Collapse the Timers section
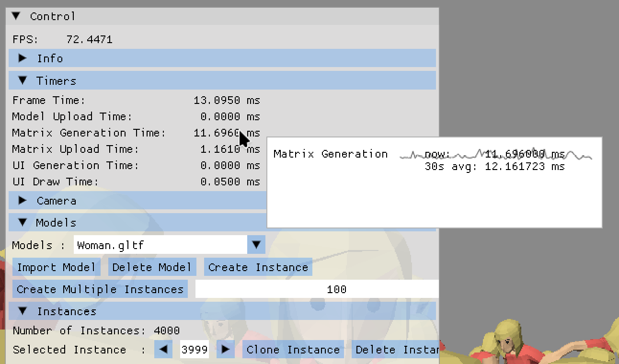The height and width of the screenshot is (364, 619). tap(23, 81)
